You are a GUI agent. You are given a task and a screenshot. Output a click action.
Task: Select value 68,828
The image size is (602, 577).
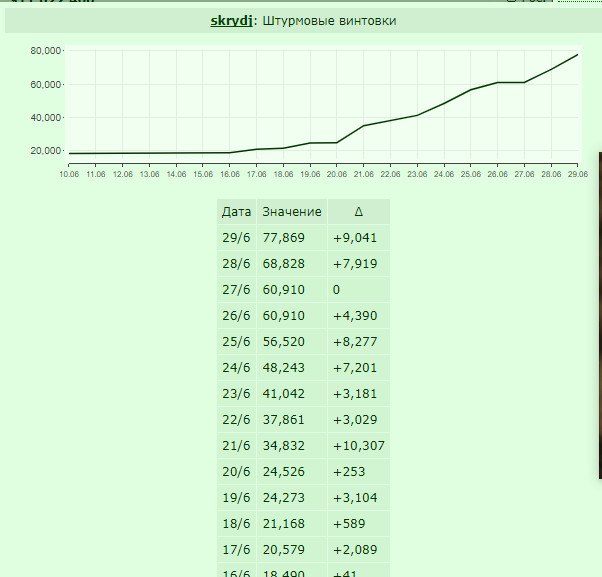[x=292, y=264]
